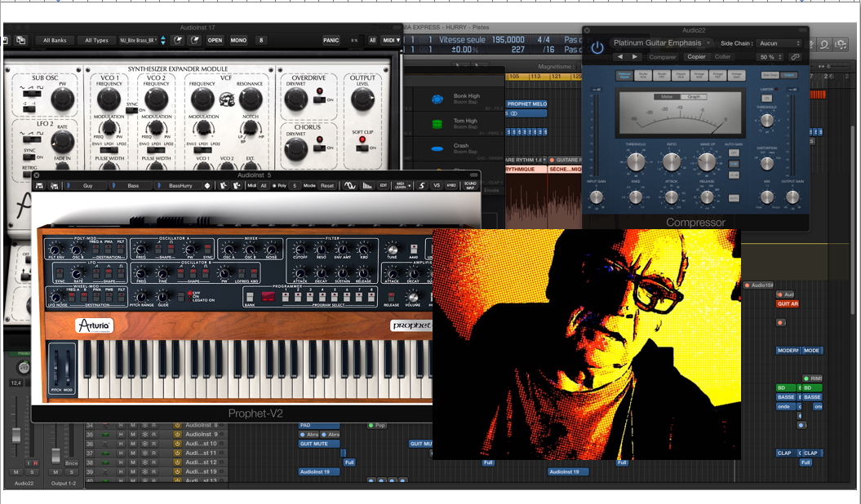Open the 50 % view size dropdown
Image resolution: width=861 pixels, height=504 pixels.
(770, 57)
